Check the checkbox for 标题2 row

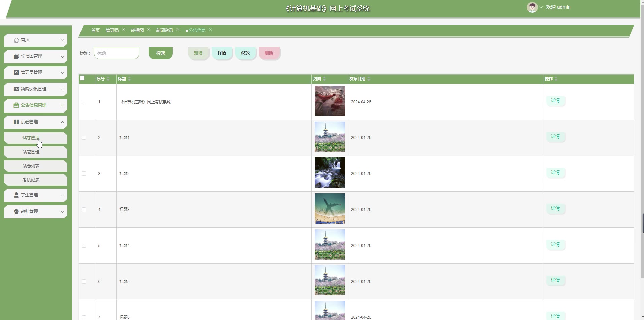pos(84,174)
